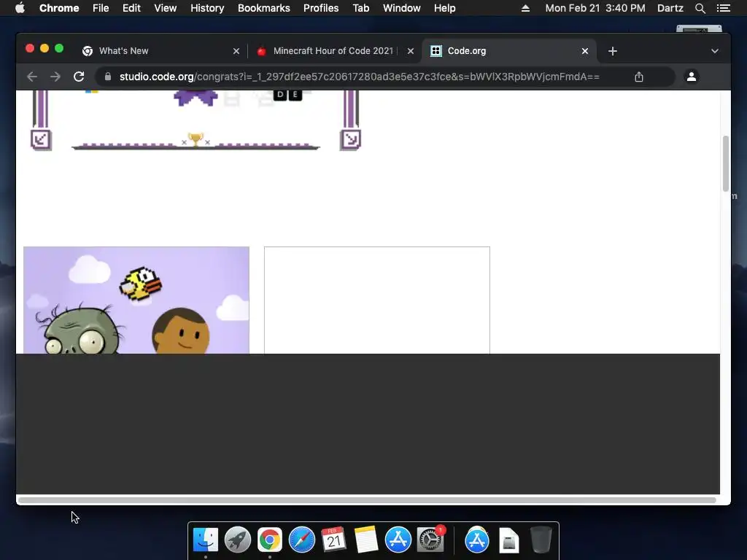Open System Preferences gear with badge
747x560 pixels.
[430, 540]
